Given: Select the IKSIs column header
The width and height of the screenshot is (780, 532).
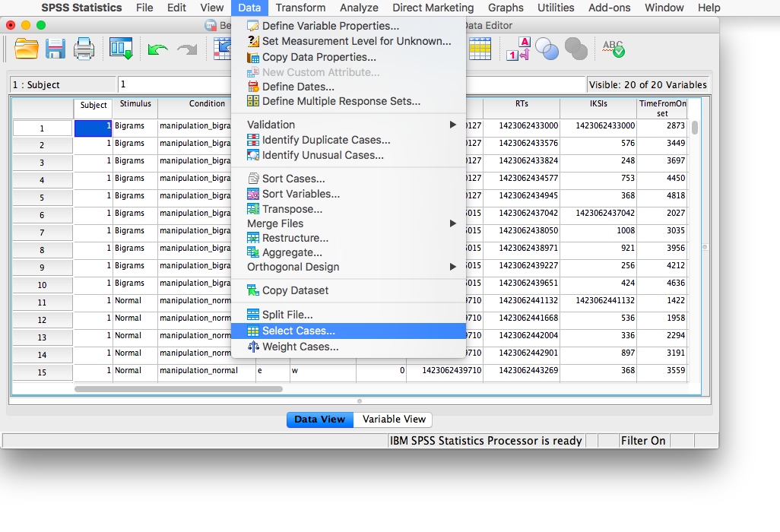Looking at the screenshot, I should coord(598,109).
